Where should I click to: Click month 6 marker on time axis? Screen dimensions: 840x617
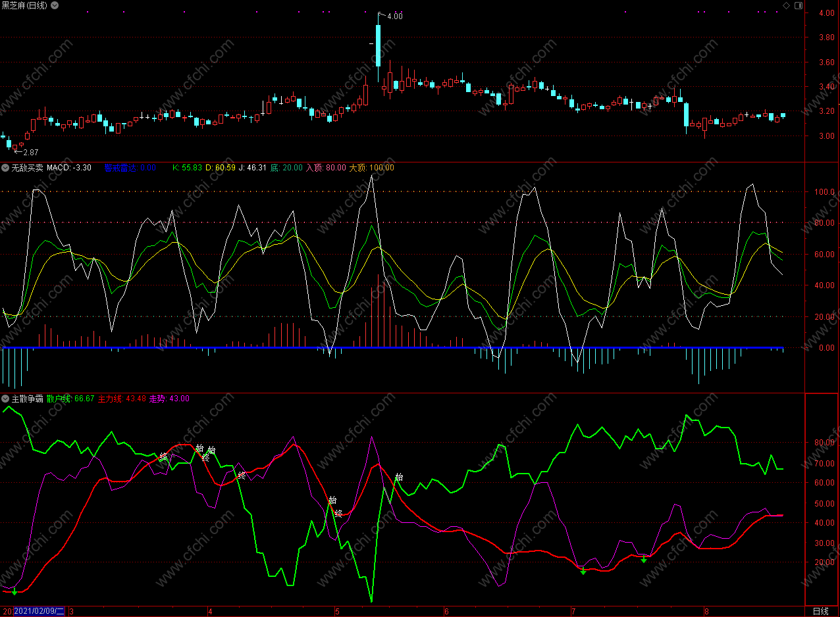[446, 611]
